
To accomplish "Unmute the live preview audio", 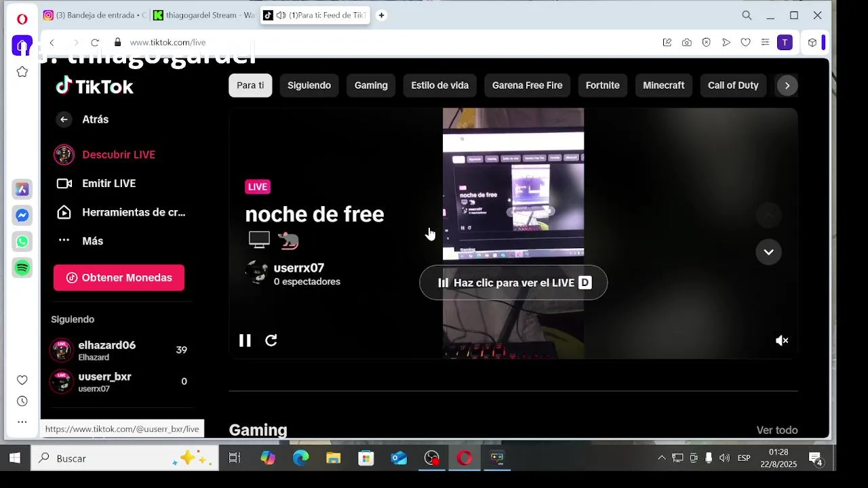I will (782, 340).
